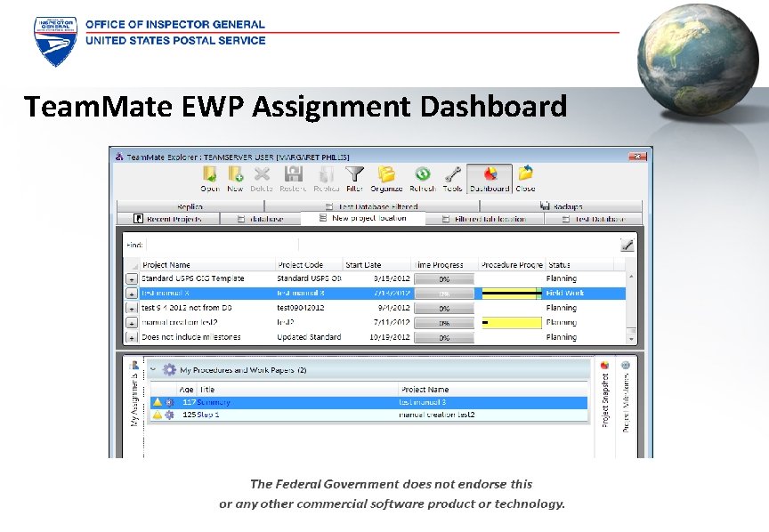
Task: Select the Updated Standard project code cell
Action: tap(309, 337)
